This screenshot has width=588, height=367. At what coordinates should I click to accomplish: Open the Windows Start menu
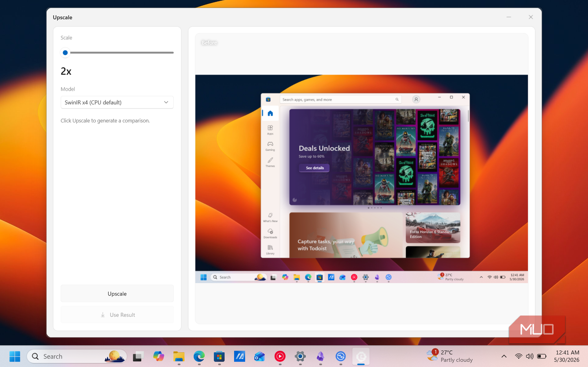(x=15, y=356)
